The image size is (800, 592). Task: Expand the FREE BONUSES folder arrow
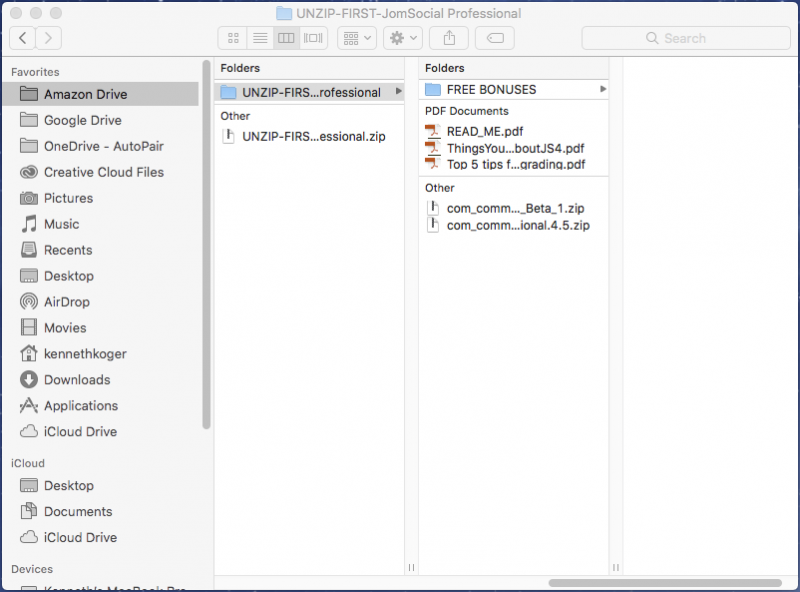coord(603,89)
